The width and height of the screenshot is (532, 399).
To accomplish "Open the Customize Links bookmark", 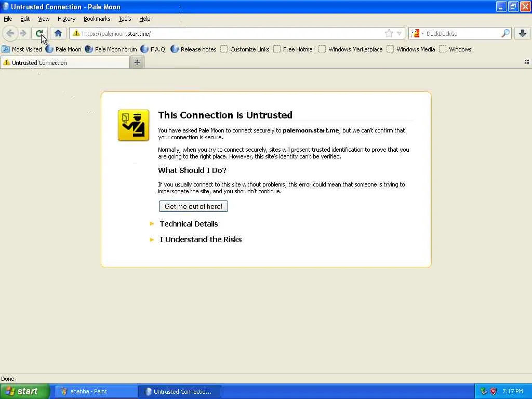I will tap(245, 49).
